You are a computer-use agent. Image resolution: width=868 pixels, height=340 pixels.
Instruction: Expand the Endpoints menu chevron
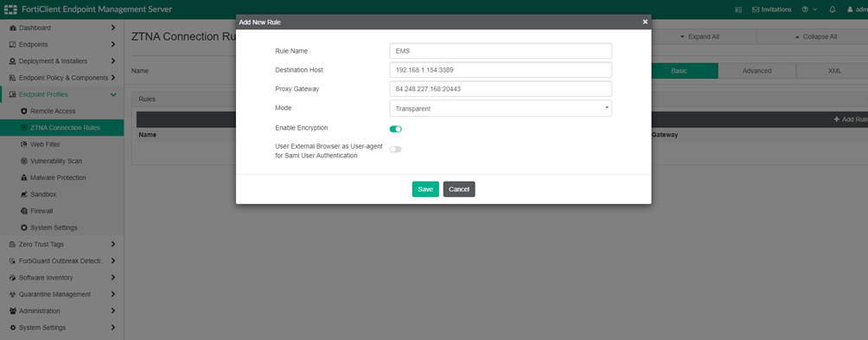coord(113,44)
